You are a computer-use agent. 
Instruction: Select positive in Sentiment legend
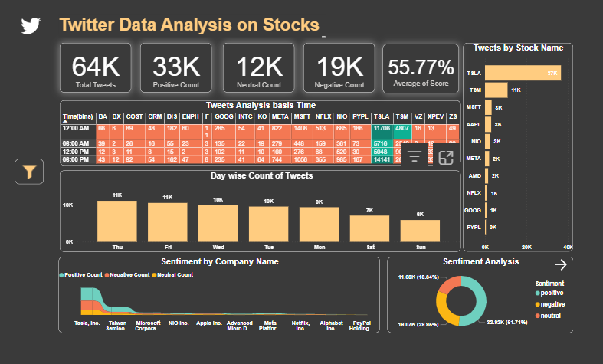[549, 293]
